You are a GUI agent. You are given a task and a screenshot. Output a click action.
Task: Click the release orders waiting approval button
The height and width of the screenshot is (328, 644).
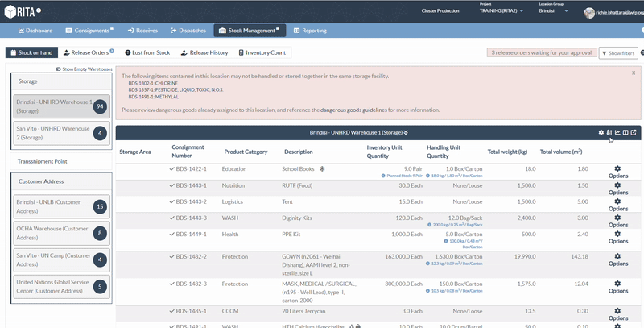click(x=540, y=52)
